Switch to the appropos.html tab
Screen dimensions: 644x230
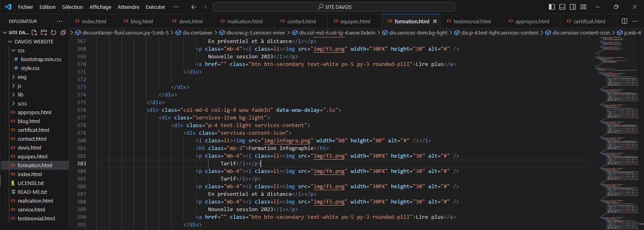coord(532,21)
